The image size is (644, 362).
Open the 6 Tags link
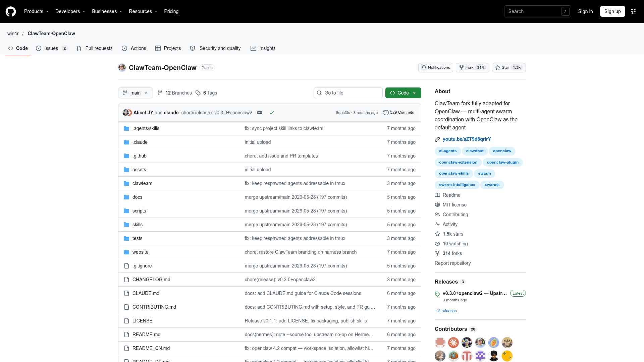click(206, 93)
